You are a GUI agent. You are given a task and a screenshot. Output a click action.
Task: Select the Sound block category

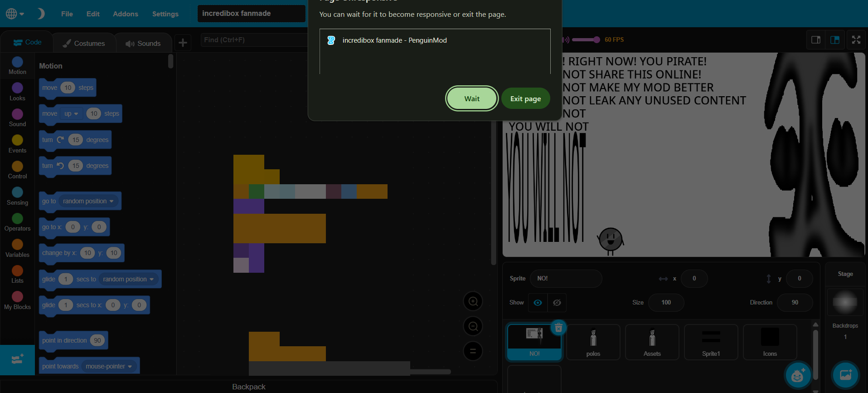[x=17, y=118]
